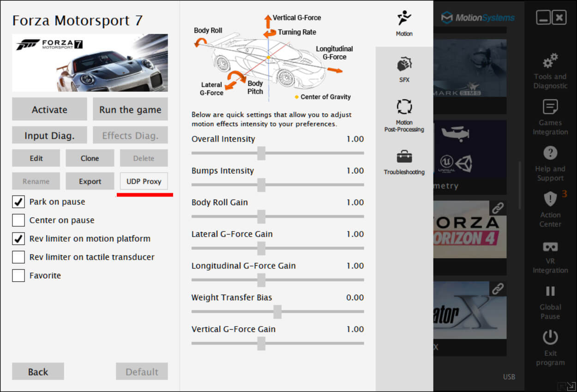Adjust Longitudinal G-Force Gain slider
Screen dimensions: 577x392
[x=261, y=280]
